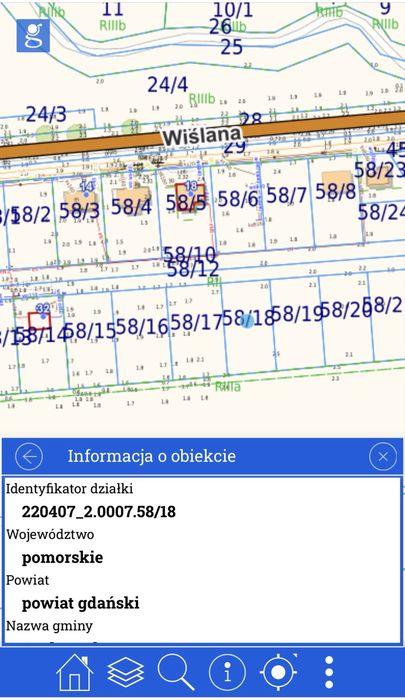The image size is (405, 700).
Task: Open the three-dot more options menu
Action: tap(329, 672)
